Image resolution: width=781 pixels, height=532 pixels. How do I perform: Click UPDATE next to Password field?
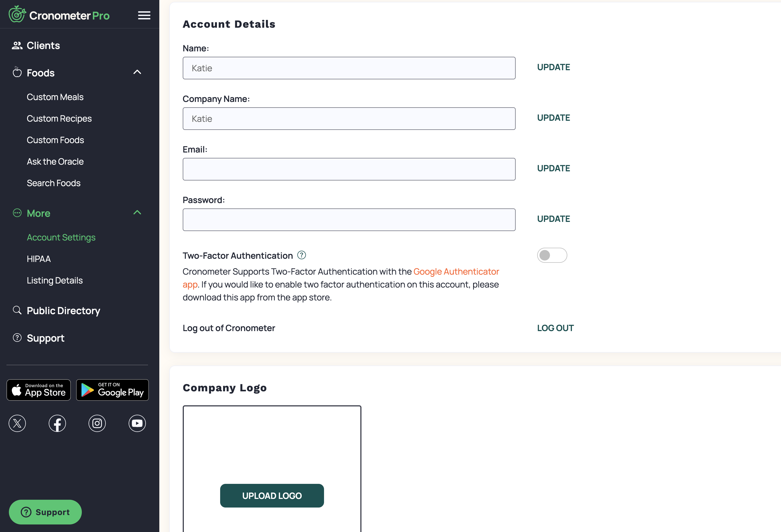click(x=554, y=219)
